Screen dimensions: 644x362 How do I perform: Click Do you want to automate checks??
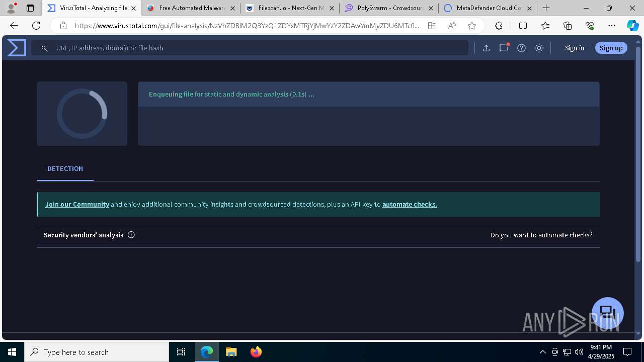click(x=541, y=235)
